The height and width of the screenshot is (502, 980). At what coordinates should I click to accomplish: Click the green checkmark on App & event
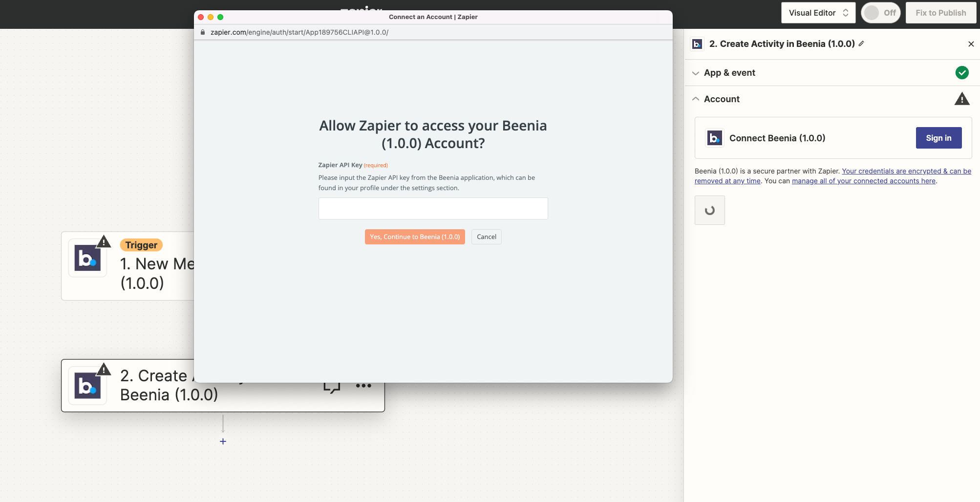coord(961,73)
